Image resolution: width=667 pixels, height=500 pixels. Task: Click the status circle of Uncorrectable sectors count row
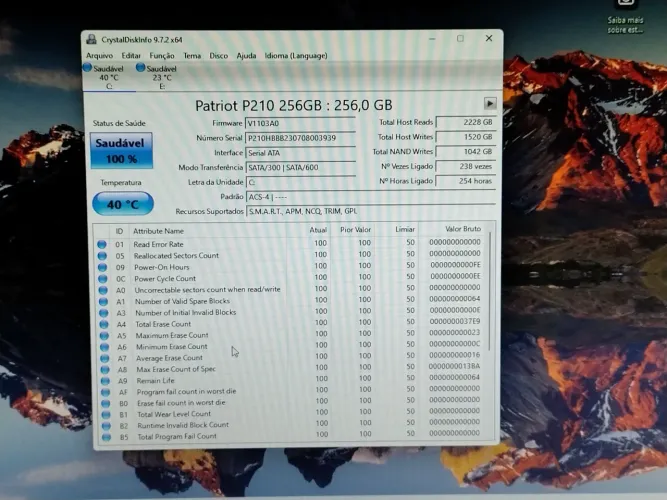(103, 290)
